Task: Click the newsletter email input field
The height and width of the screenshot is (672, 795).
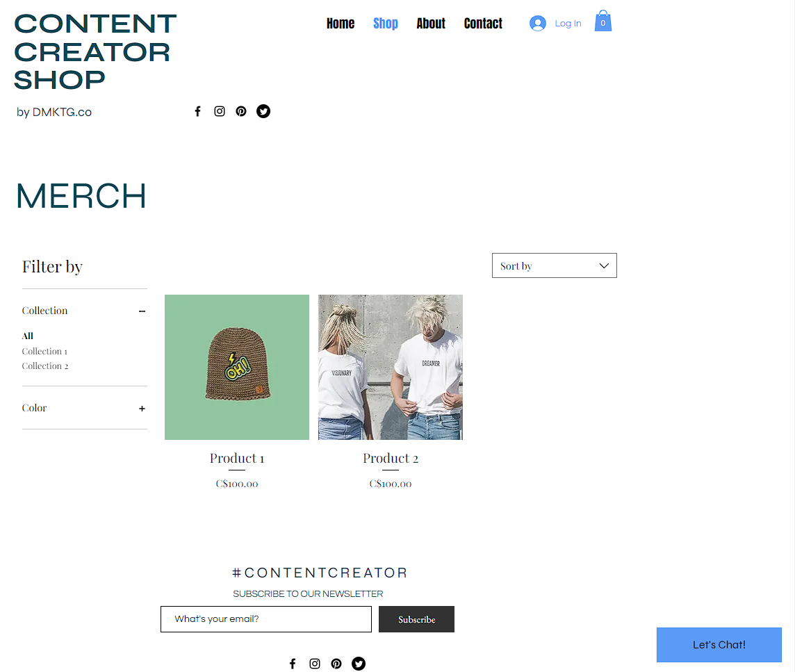Action: click(266, 619)
